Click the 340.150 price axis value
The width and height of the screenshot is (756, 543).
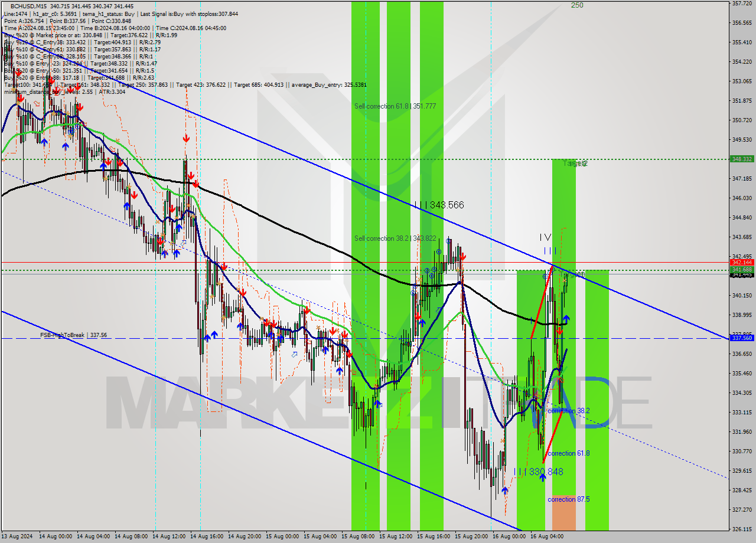[x=742, y=295]
